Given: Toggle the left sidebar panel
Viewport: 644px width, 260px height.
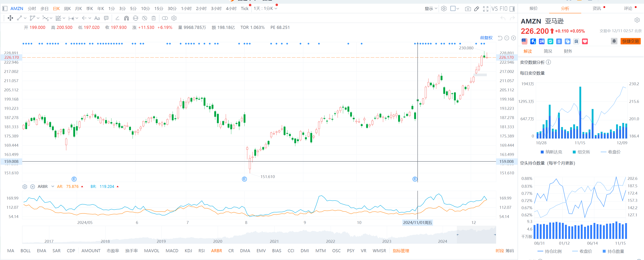Looking at the screenshot, I should [5, 8].
